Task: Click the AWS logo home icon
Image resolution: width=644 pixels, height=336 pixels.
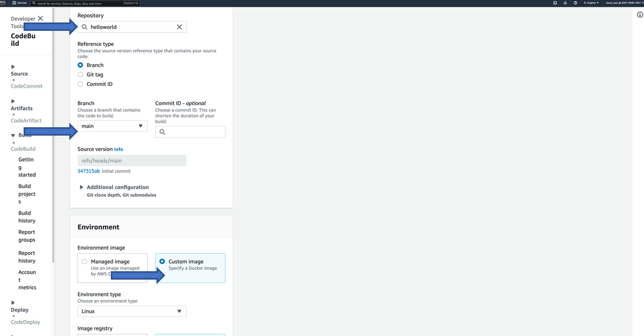Action: (x=3, y=3)
